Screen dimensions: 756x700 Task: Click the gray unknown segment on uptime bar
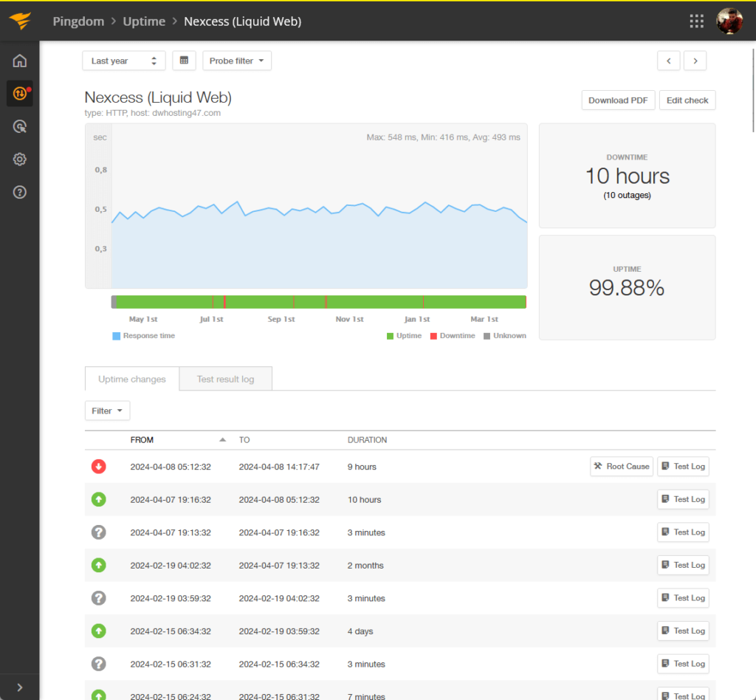[x=114, y=302]
